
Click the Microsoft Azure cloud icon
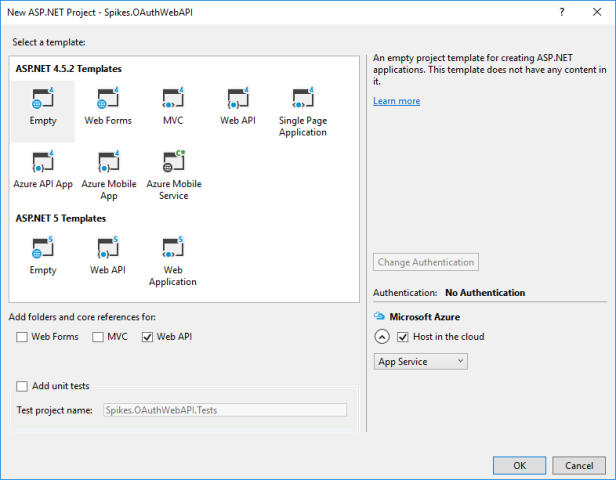pos(379,316)
